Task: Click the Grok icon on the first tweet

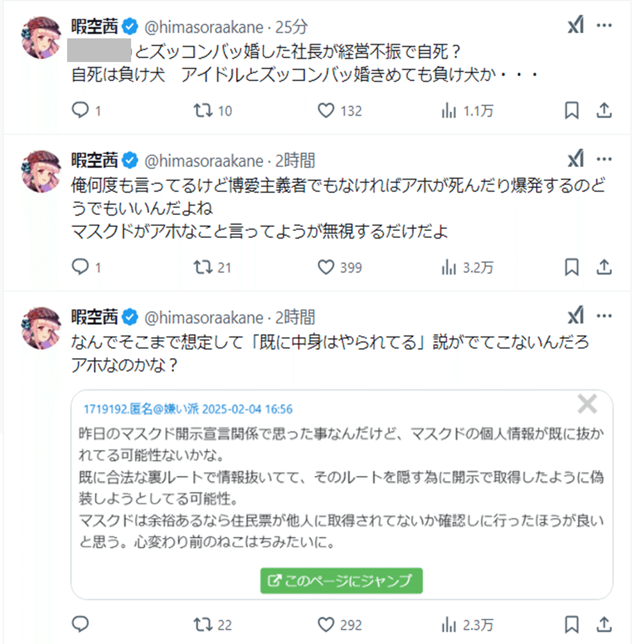Action: point(576,26)
